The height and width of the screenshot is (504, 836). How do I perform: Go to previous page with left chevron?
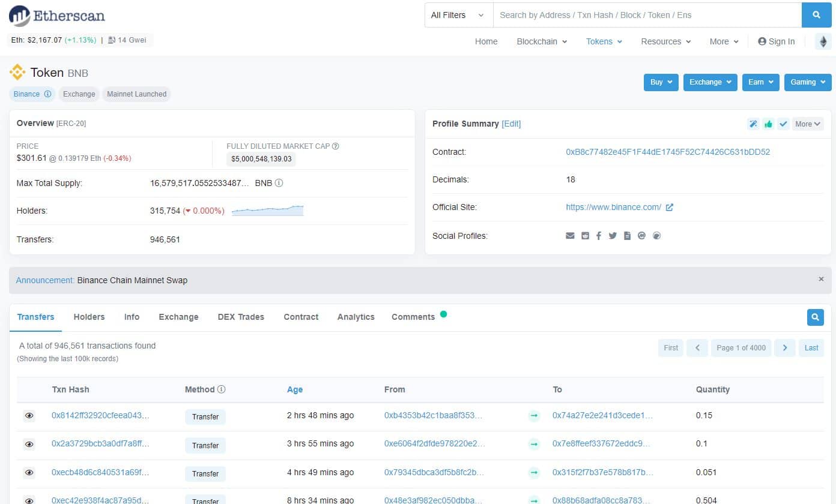(x=697, y=348)
